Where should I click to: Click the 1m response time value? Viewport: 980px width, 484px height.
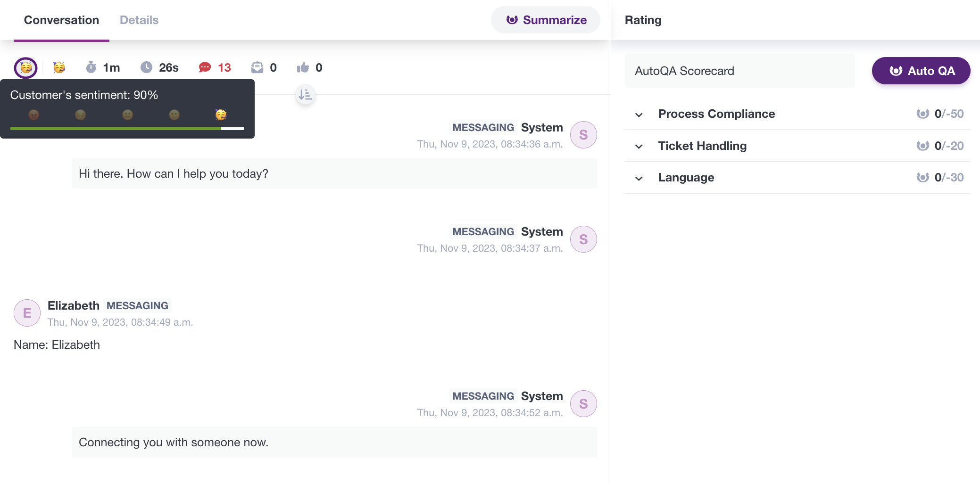click(111, 67)
